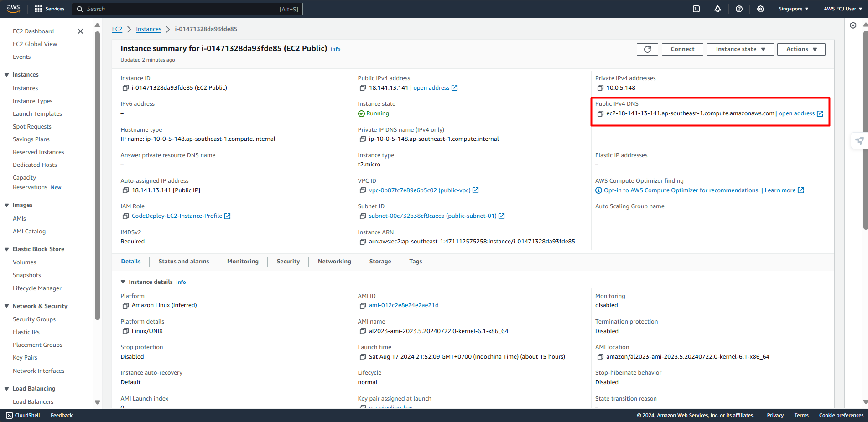Screen dimensions: 868x422
Task: Open Elastic IPs in sidebar
Action: (x=26, y=332)
